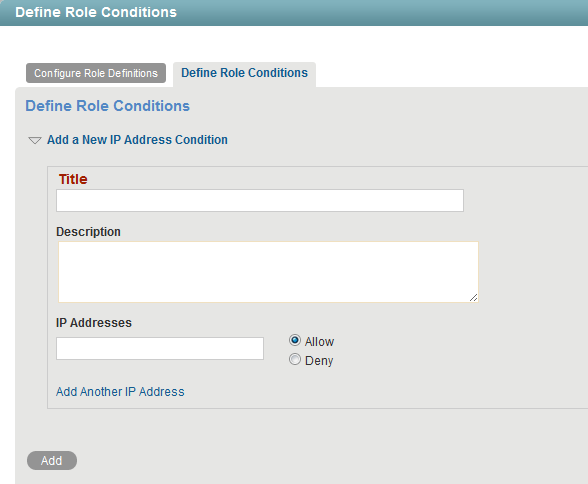Focus the IP Addresses input box
Image resolution: width=588 pixels, height=484 pixels.
[160, 348]
